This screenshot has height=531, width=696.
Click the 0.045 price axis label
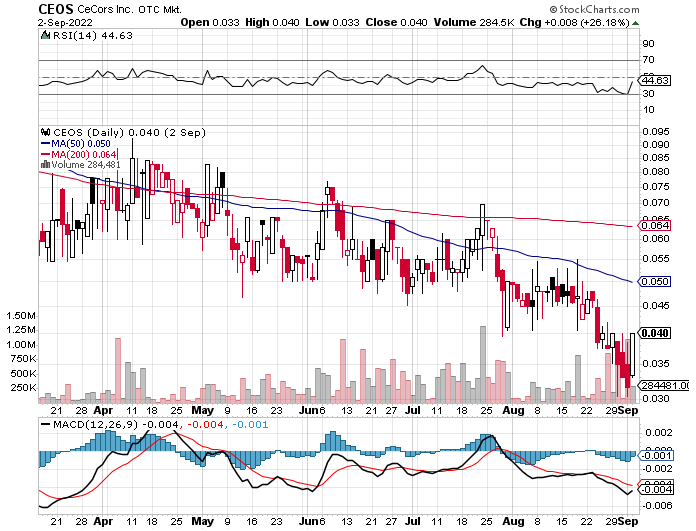[656, 305]
